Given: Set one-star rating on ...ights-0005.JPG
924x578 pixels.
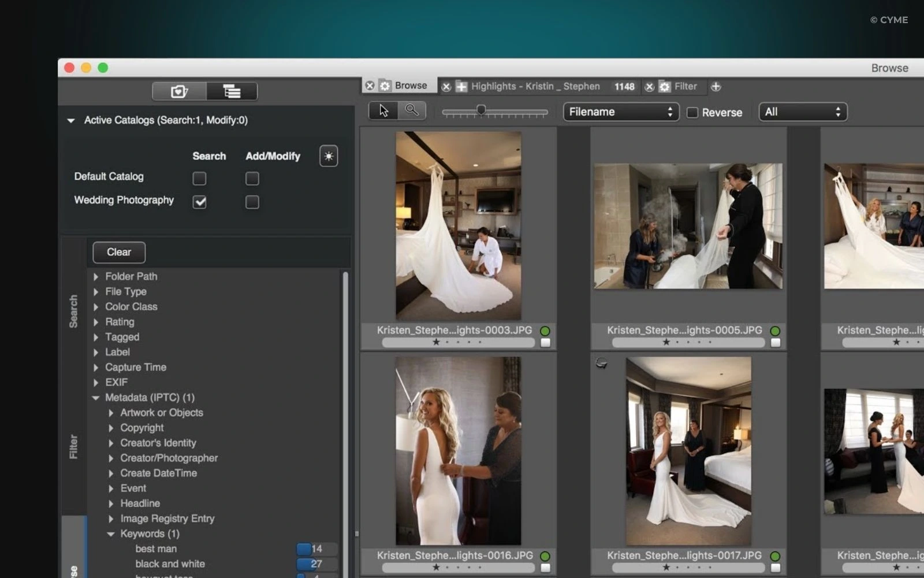Looking at the screenshot, I should coord(666,342).
